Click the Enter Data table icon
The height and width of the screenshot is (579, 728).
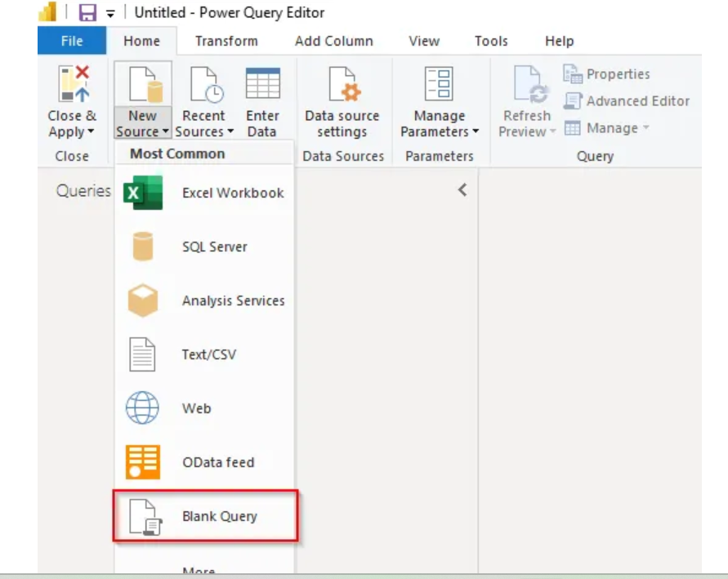click(263, 83)
